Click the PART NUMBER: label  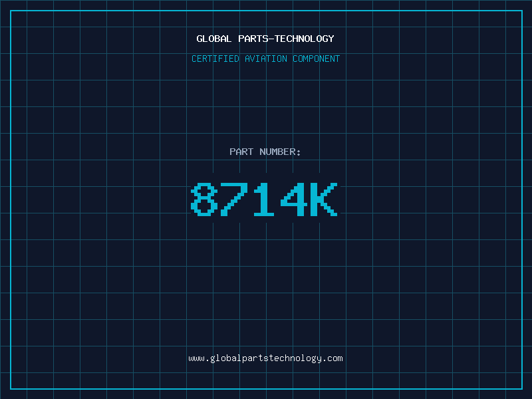(265, 152)
